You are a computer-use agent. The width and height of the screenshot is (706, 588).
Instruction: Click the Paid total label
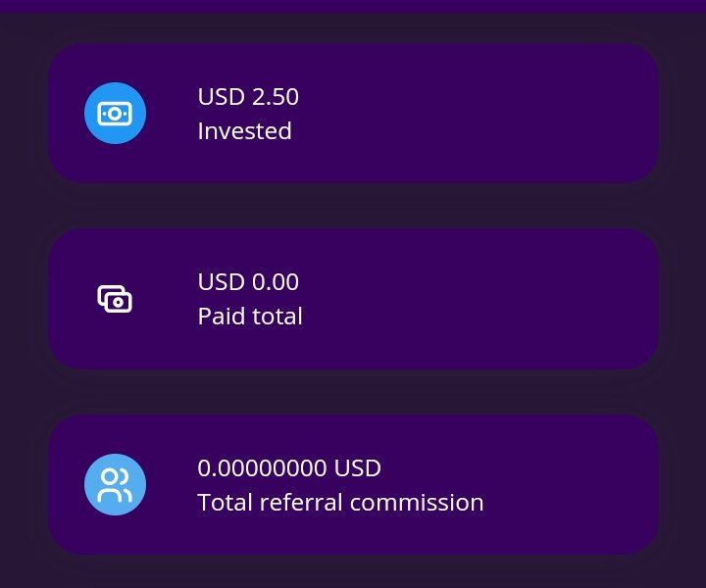coord(250,317)
